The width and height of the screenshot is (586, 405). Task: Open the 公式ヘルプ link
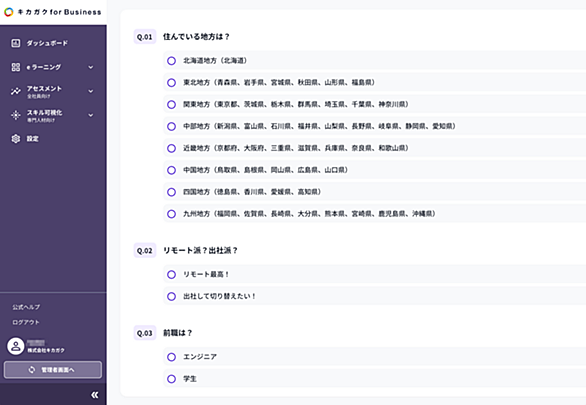point(26,307)
